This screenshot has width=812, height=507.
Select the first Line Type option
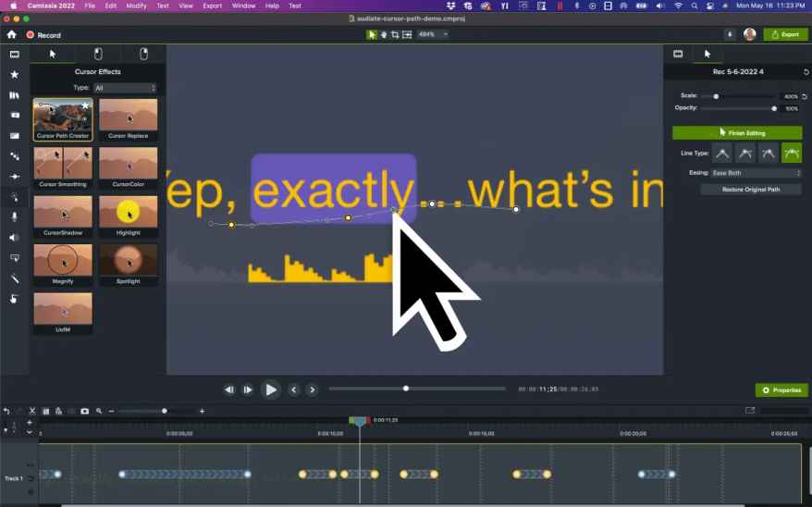[x=721, y=154]
